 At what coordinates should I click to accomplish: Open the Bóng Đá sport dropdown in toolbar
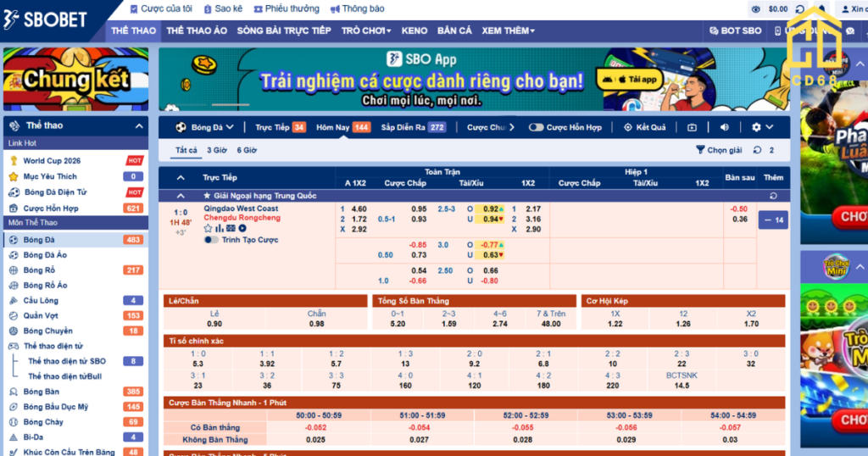(x=205, y=127)
